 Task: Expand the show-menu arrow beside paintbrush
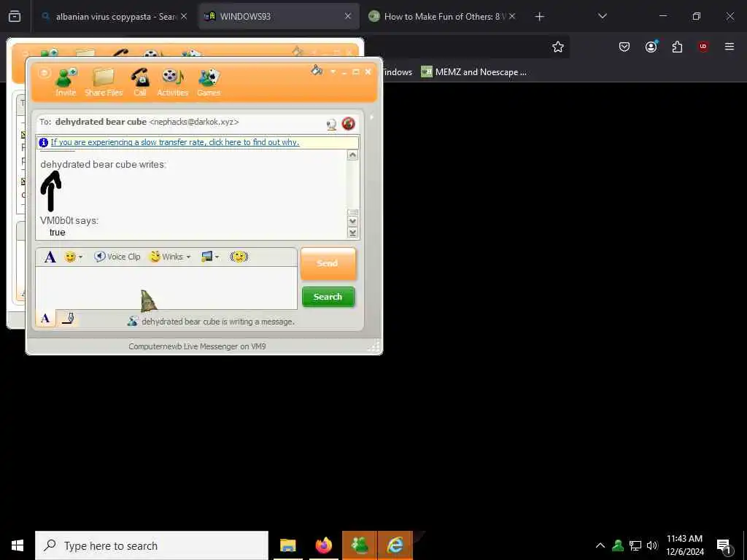pyautogui.click(x=333, y=72)
